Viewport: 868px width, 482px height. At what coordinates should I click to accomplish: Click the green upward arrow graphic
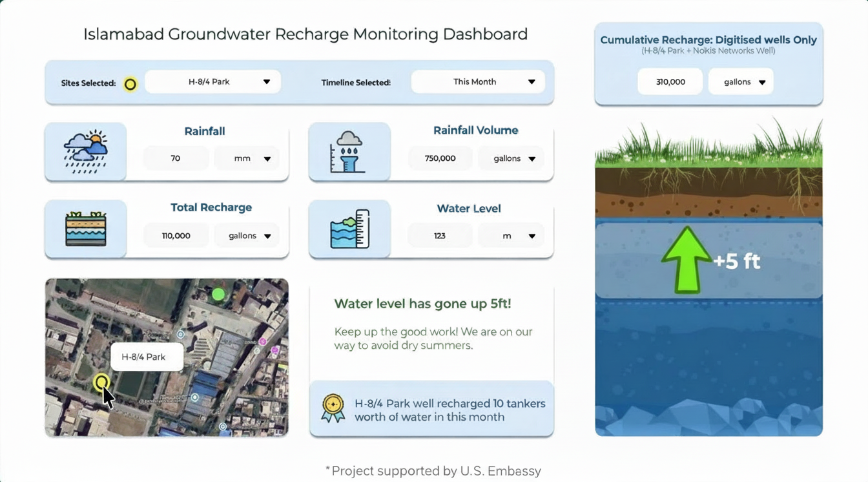tap(686, 260)
